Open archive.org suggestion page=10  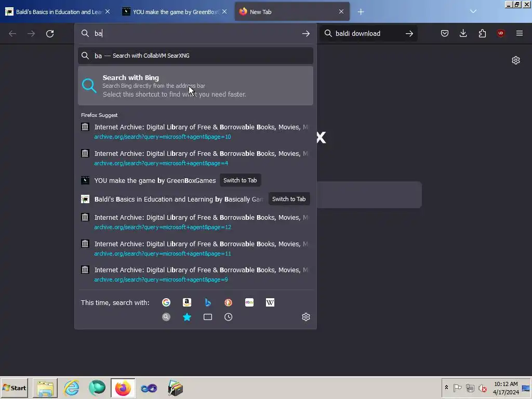(x=195, y=131)
